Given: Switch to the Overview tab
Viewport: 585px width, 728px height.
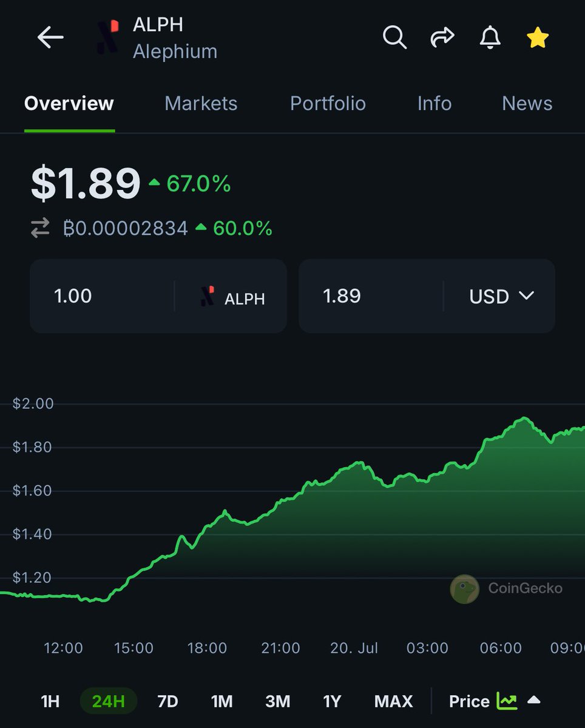Looking at the screenshot, I should 69,103.
